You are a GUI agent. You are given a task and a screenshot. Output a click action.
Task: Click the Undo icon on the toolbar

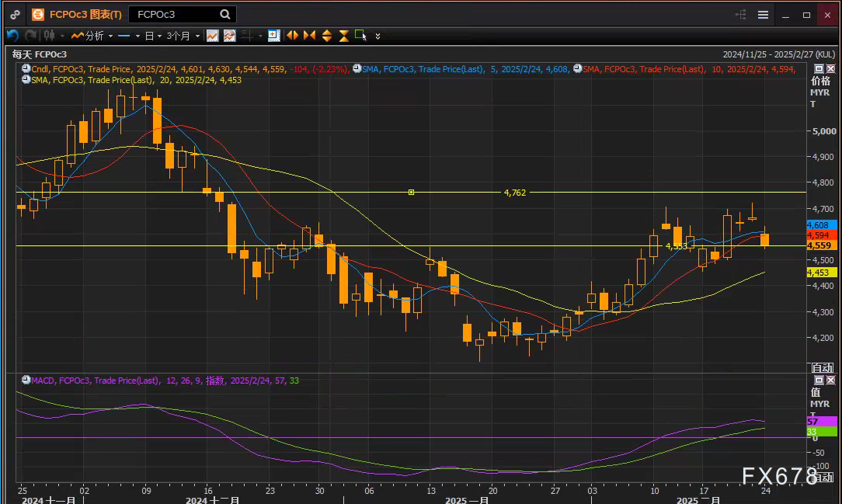[x=12, y=35]
